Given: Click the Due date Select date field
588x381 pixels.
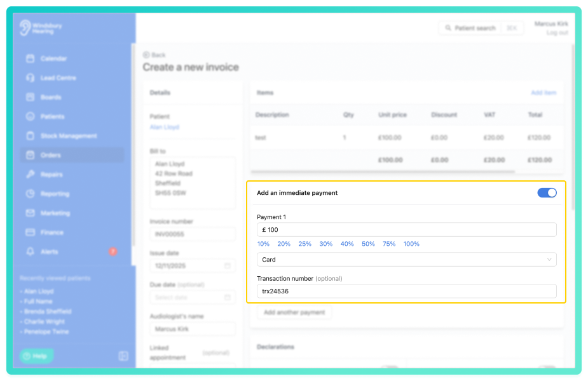Looking at the screenshot, I should pos(193,297).
